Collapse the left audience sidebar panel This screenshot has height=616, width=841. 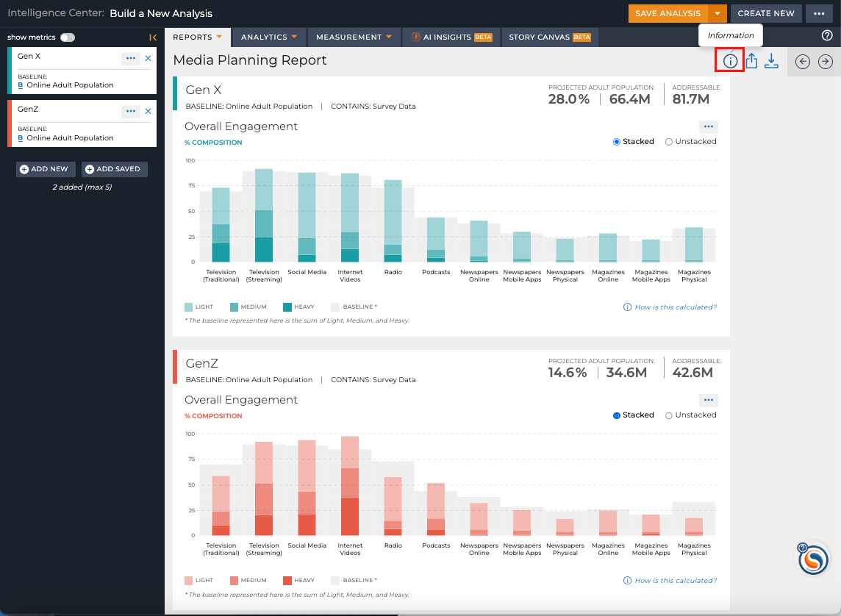coord(153,37)
